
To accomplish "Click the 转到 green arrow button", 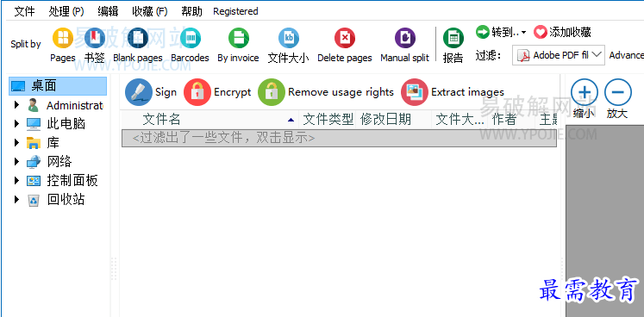I will pyautogui.click(x=483, y=32).
